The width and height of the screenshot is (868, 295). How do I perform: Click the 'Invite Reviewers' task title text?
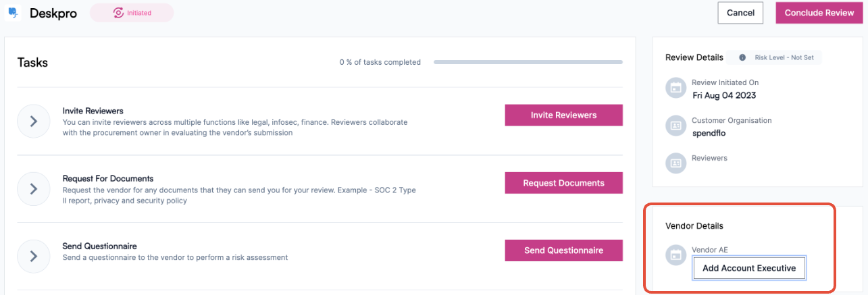pyautogui.click(x=93, y=111)
